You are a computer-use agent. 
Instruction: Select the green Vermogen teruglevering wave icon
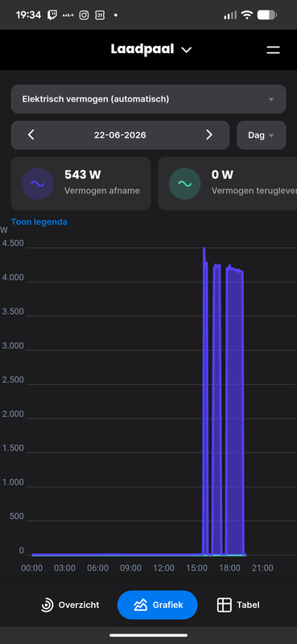point(185,184)
